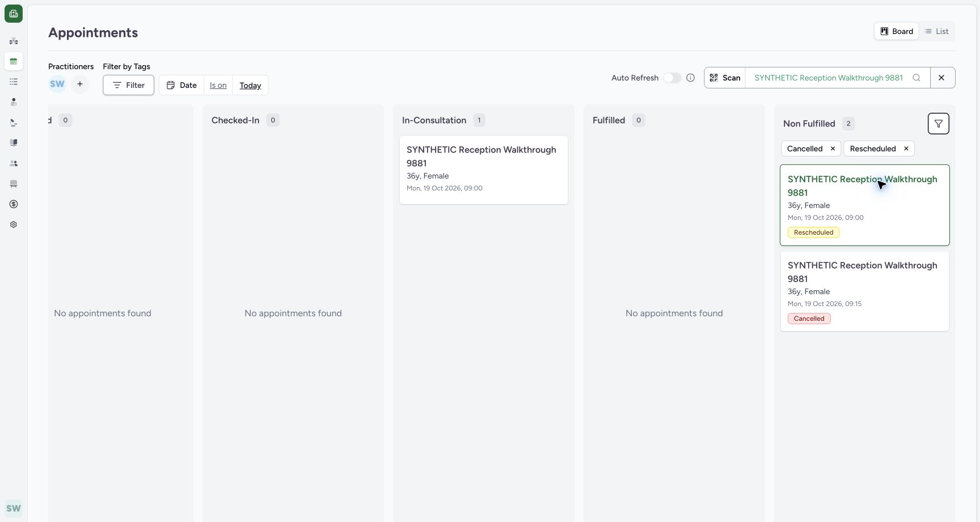The width and height of the screenshot is (980, 522).
Task: Switch to List view
Action: 937,31
